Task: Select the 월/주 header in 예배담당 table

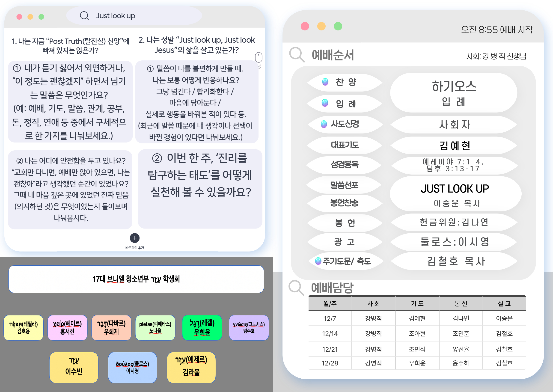Action: [x=330, y=303]
